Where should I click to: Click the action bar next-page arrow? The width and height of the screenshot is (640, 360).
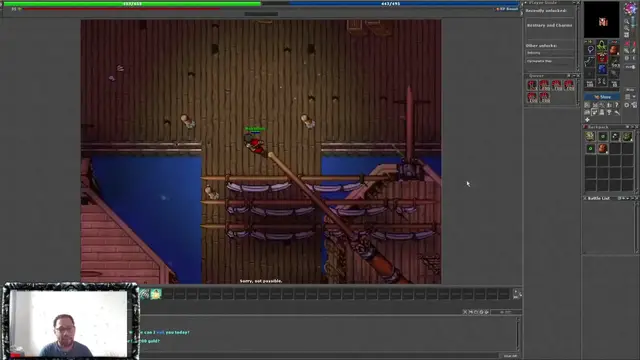click(x=515, y=291)
